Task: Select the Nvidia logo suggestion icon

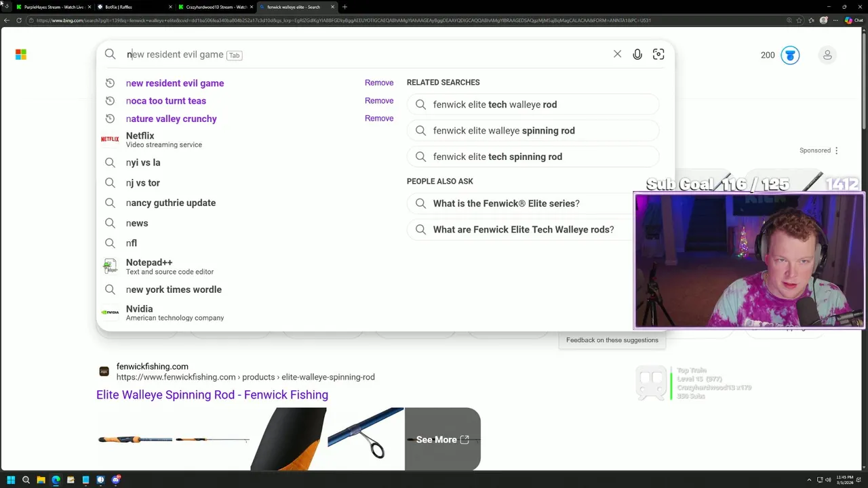Action: [110, 312]
